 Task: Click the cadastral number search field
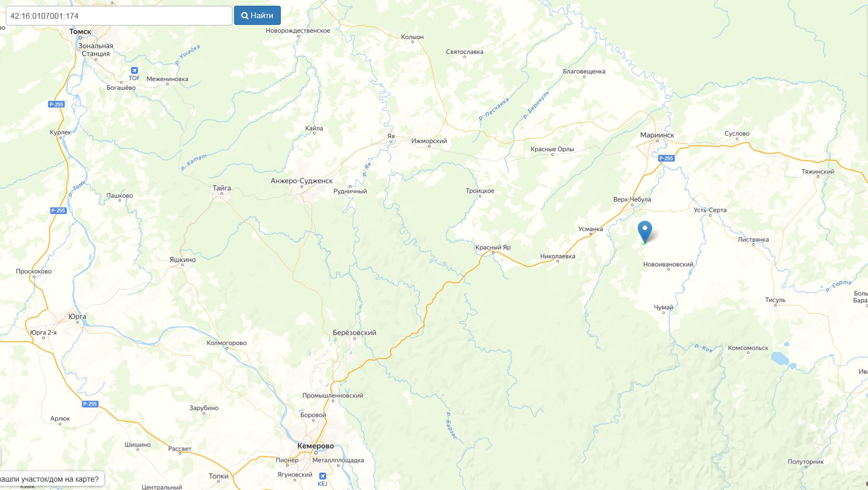point(119,16)
